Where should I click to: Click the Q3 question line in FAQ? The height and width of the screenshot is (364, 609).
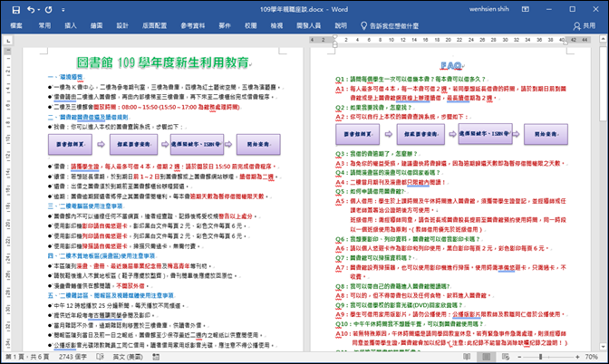click(x=376, y=154)
